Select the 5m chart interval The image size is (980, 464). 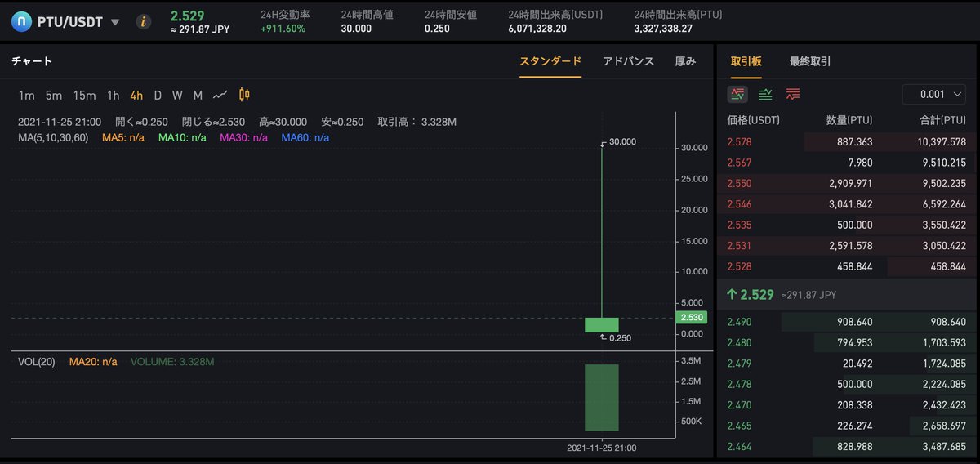click(54, 95)
